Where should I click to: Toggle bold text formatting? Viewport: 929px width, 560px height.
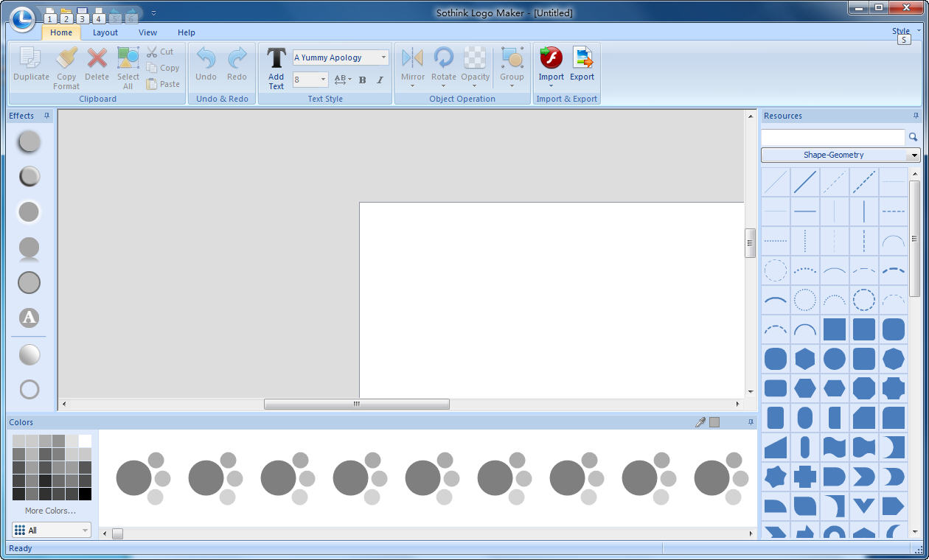coord(362,80)
